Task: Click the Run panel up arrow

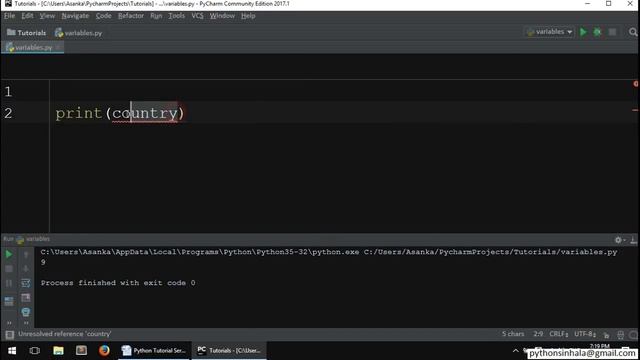Action: [x=26, y=255]
